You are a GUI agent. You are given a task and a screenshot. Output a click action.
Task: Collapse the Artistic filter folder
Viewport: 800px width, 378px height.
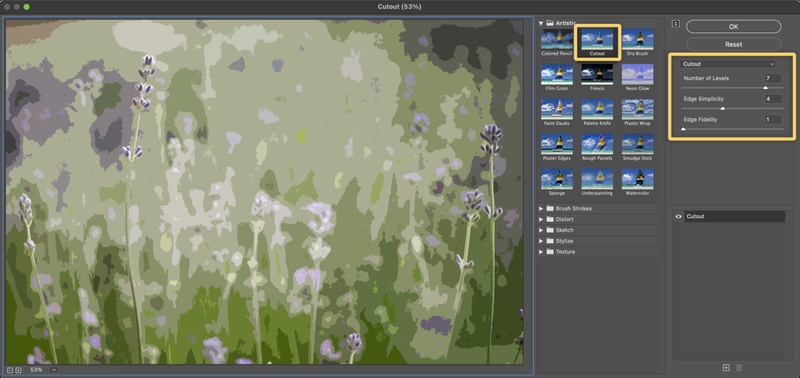coord(541,23)
